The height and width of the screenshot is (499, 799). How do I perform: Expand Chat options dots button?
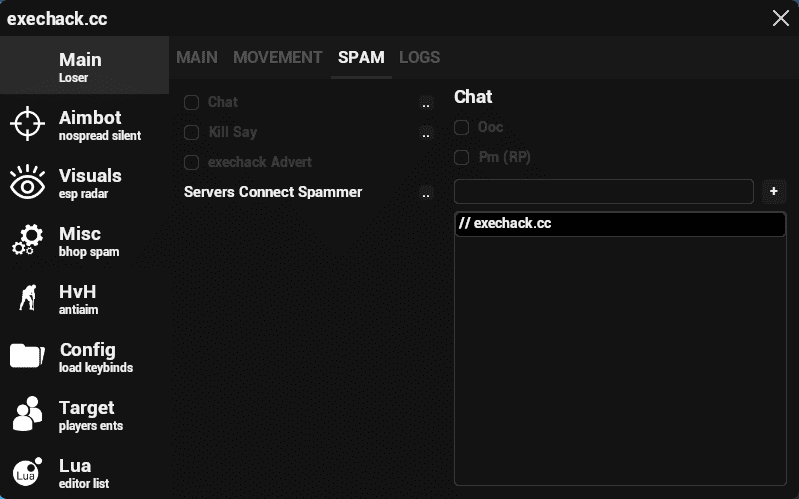426,103
